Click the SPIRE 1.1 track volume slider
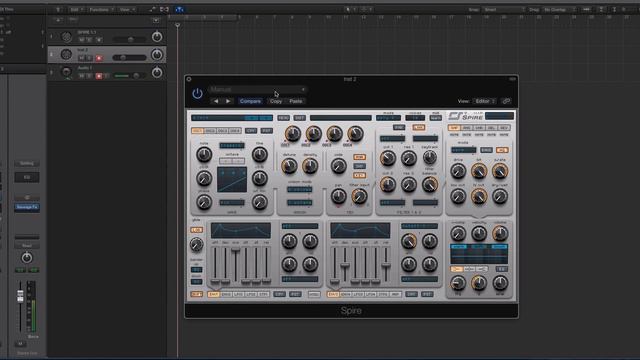This screenshot has width=640, height=360. coord(129,40)
